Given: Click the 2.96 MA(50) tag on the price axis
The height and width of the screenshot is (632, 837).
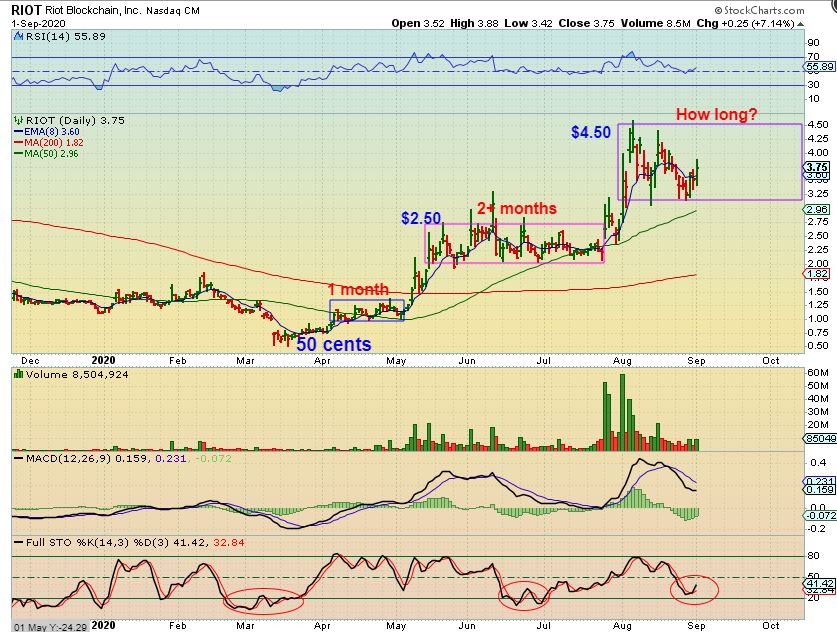Looking at the screenshot, I should click(818, 210).
